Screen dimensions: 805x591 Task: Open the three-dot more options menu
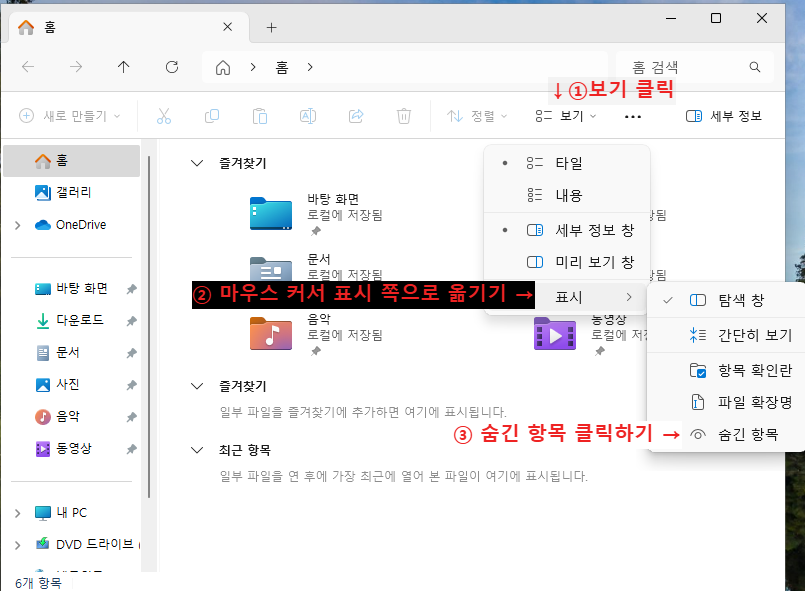click(x=632, y=117)
